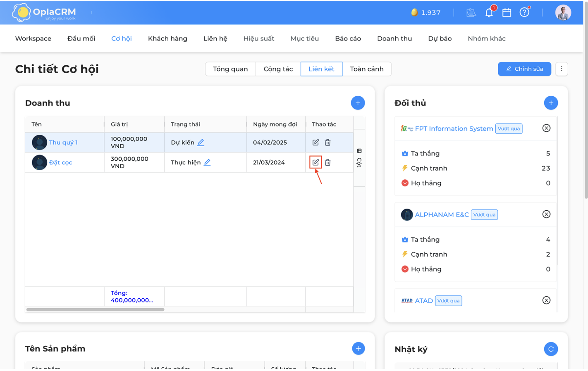The image size is (588, 371).
Task: Remove ATAD competitor
Action: coord(546,300)
